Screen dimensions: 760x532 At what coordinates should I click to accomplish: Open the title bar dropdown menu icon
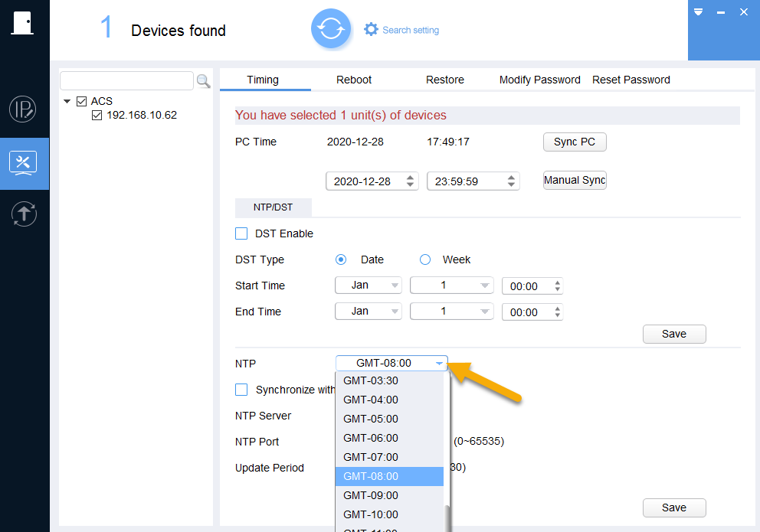(698, 12)
